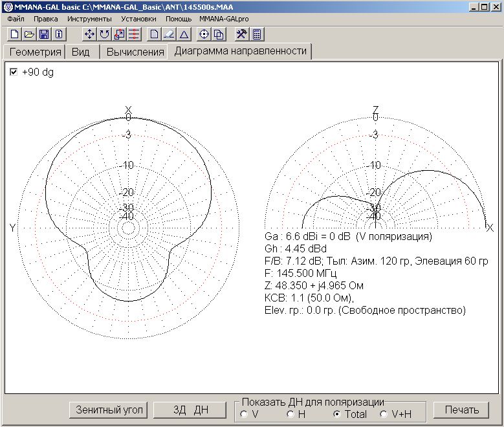The height and width of the screenshot is (427, 504).
Task: Save the antenna file using the floppy icon
Action: click(x=44, y=34)
